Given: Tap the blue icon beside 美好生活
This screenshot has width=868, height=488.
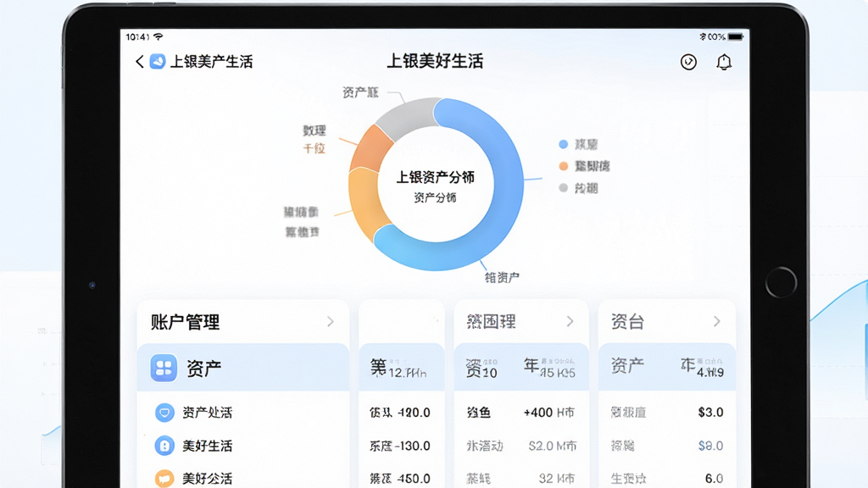Looking at the screenshot, I should pyautogui.click(x=164, y=446).
